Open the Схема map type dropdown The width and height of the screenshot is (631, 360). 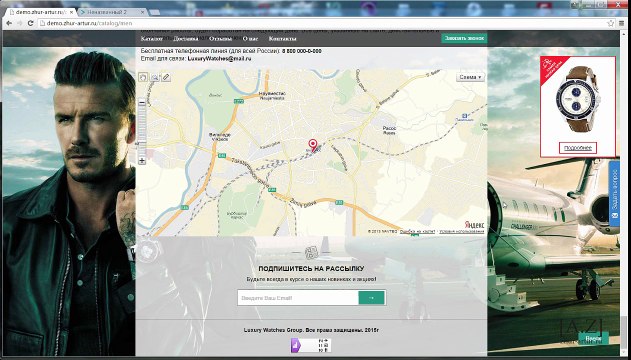(470, 77)
